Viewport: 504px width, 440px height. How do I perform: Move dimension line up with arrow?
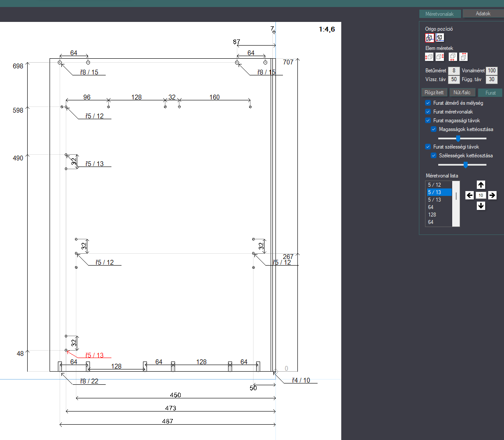coord(481,185)
